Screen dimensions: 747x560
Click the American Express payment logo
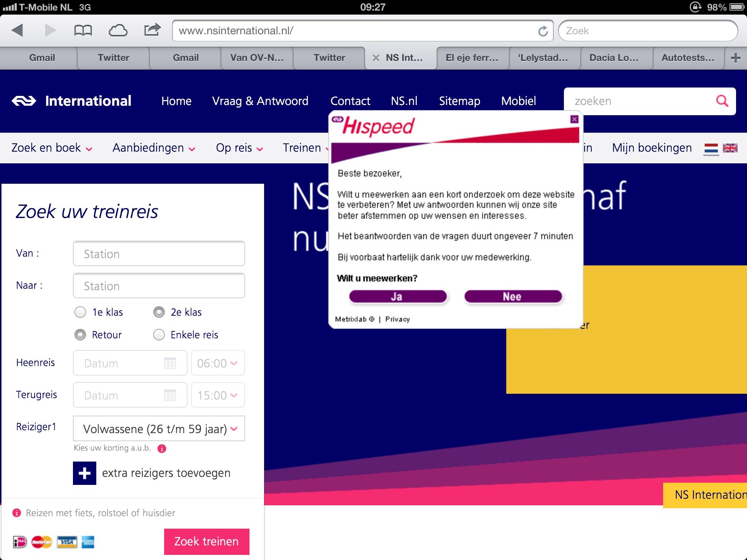88,542
